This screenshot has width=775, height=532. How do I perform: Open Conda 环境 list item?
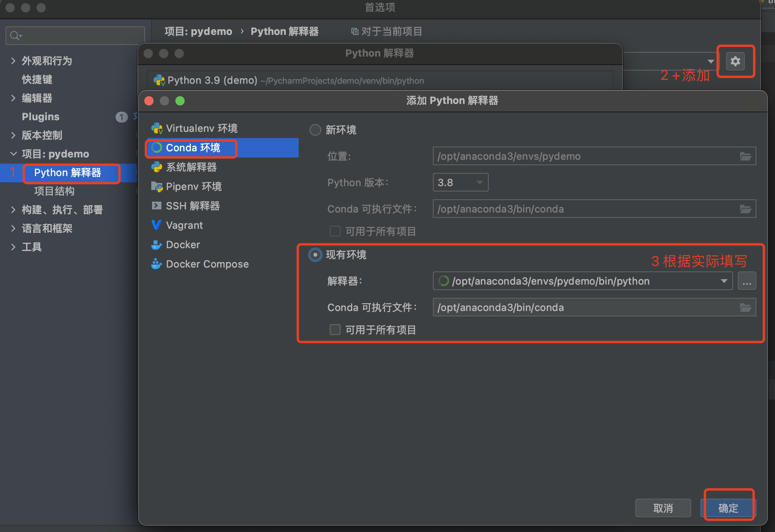(193, 148)
